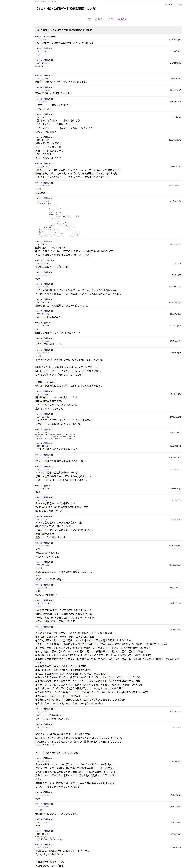Click the 名無しでGO! name on post 0002

[49, 48]
